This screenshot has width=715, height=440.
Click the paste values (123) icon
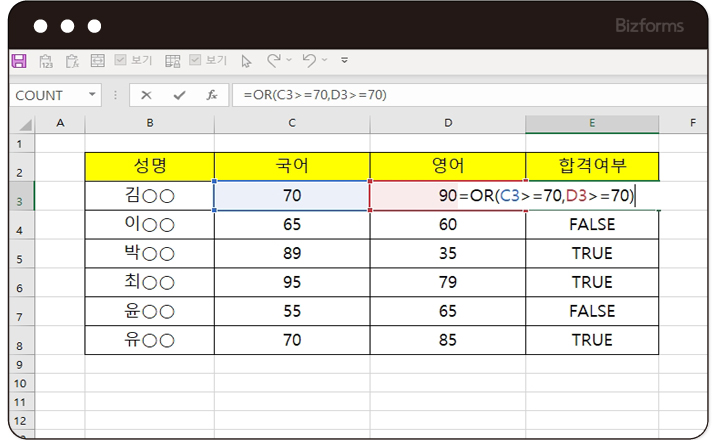[45, 61]
